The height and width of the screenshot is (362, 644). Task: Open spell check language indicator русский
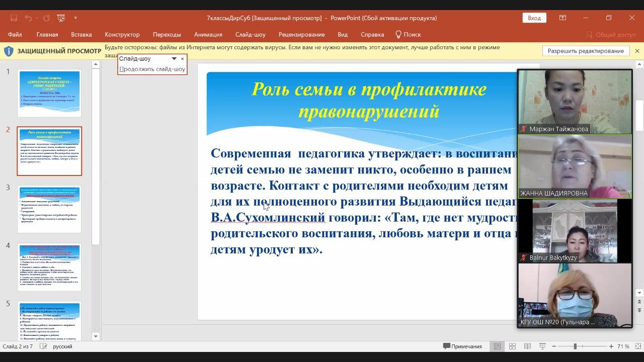pyautogui.click(x=62, y=346)
